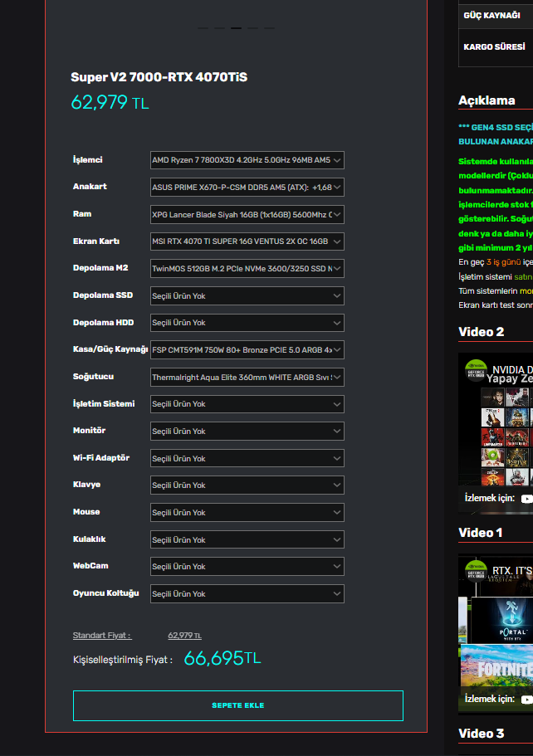Click the GeForce RTX logo in Video 1
This screenshot has width=533, height=756.
(476, 571)
